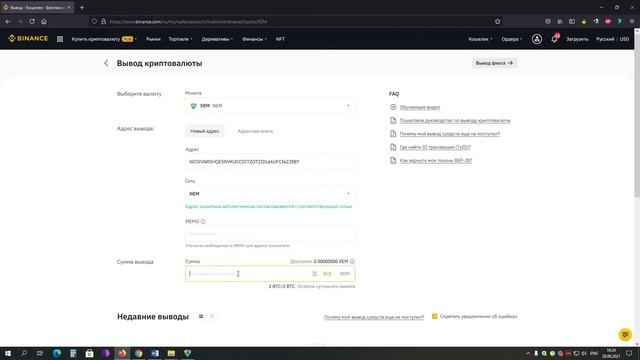The image size is (640, 360).
Task: Open new browser tab with plus
Action: click(82, 7)
